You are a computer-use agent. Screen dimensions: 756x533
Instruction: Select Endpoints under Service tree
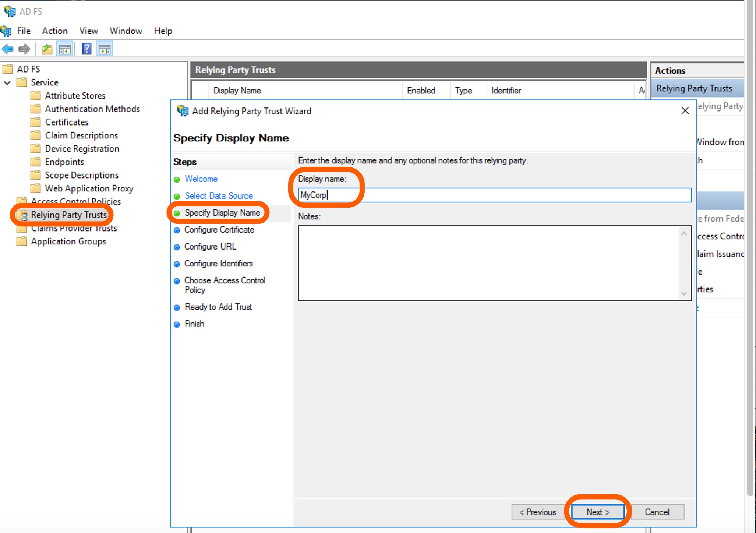(64, 162)
